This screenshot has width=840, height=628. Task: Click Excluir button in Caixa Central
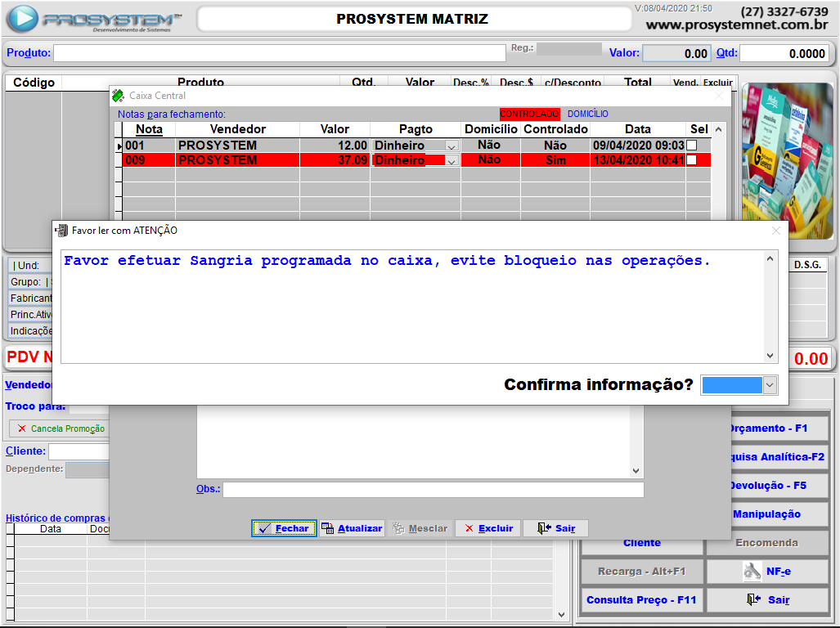coord(488,528)
